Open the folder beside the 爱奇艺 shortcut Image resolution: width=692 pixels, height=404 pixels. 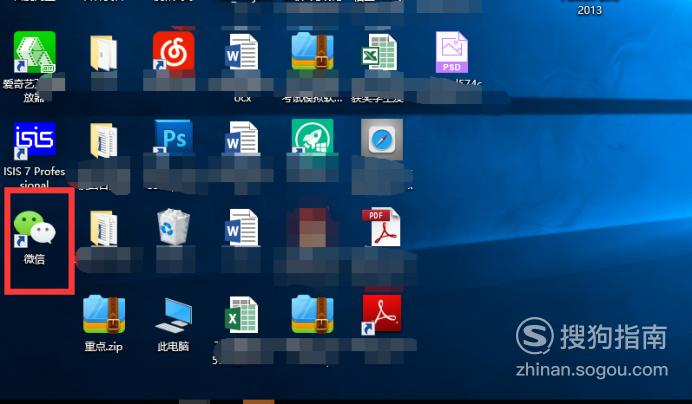pyautogui.click(x=104, y=53)
